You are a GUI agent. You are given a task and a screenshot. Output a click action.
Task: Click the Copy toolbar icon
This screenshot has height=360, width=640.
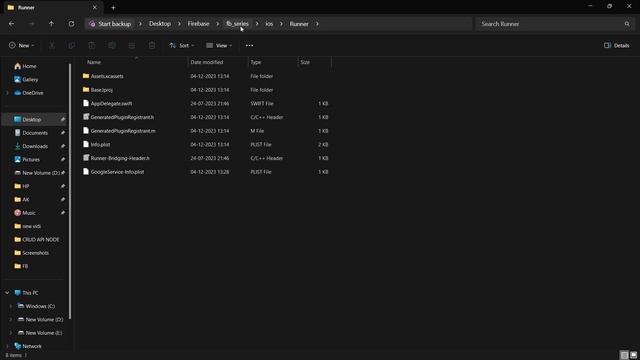click(72, 45)
